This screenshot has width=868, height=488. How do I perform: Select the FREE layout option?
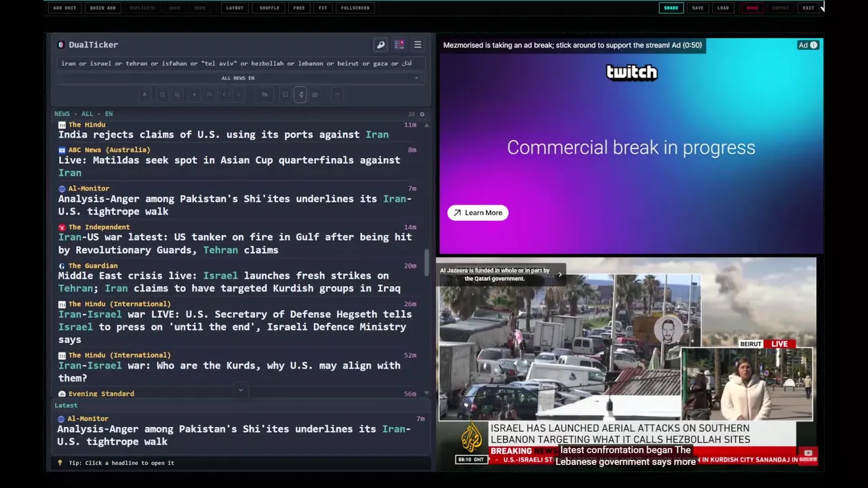(299, 8)
